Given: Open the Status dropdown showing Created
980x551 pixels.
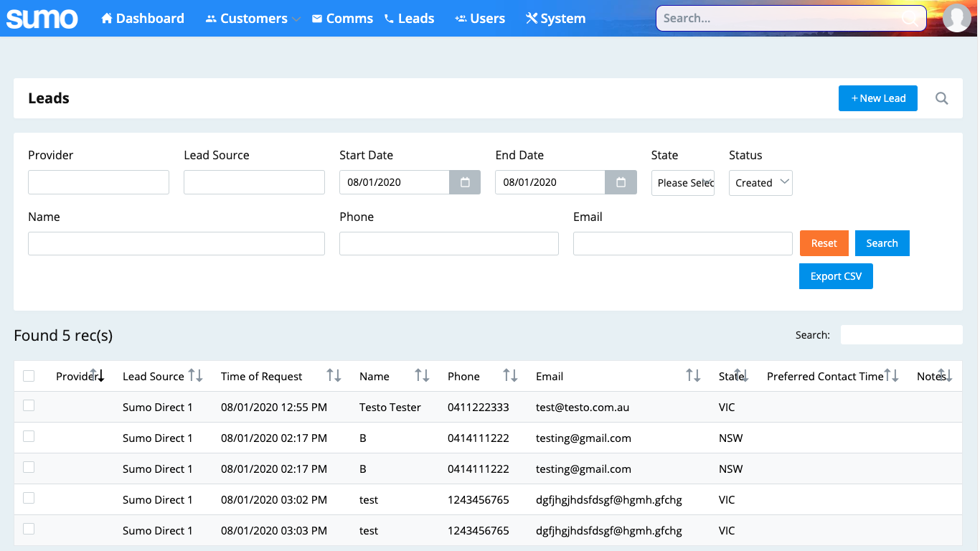Looking at the screenshot, I should [x=760, y=182].
